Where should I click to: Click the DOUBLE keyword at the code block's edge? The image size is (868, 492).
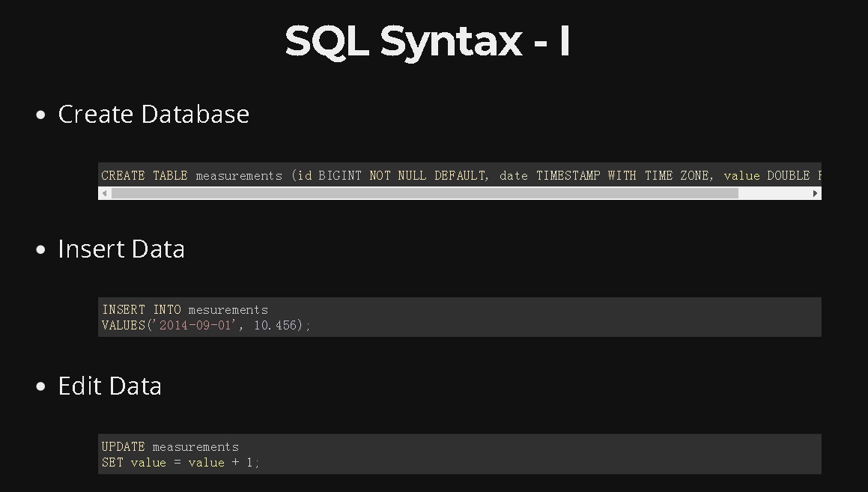[x=788, y=176]
